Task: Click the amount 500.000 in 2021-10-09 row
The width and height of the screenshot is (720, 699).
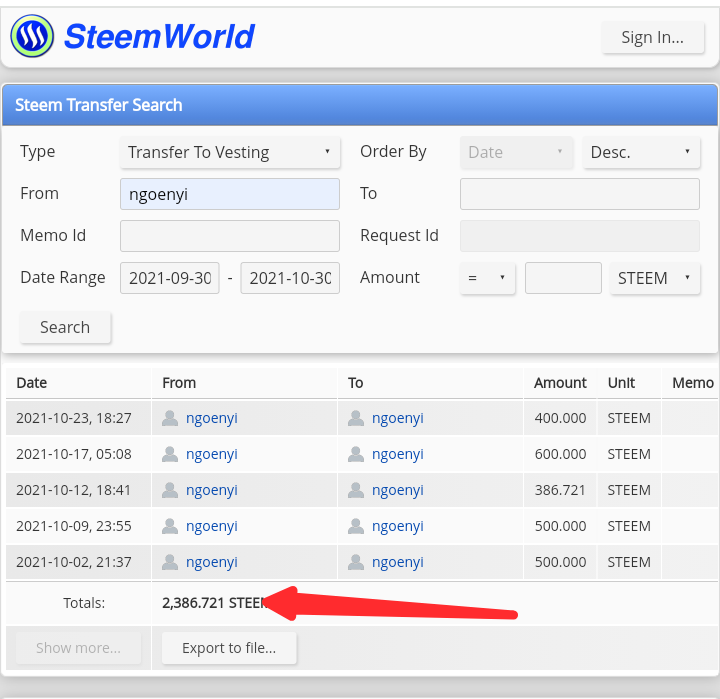Action: coord(560,526)
